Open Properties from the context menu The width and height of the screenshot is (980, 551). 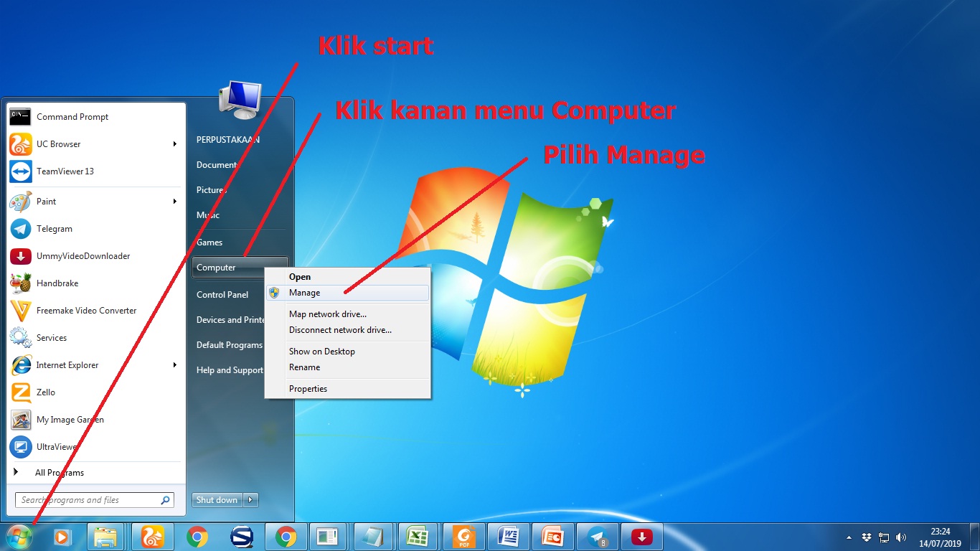(347, 389)
